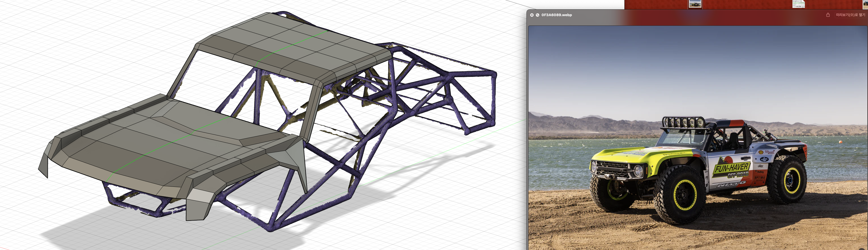Image resolution: width=868 pixels, height=250 pixels.
Task: Click the '미리보기(으)로 열기' button
Action: [x=850, y=15]
